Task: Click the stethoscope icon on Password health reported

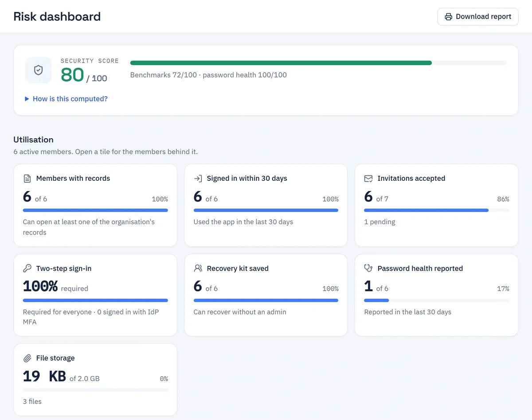Action: 368,268
